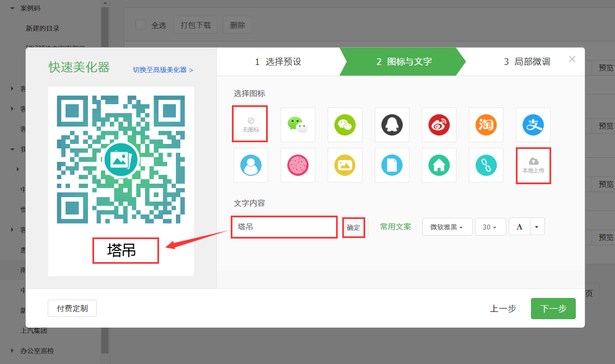
Task: Toggle the 全选 select-all checkbox
Action: (141, 25)
